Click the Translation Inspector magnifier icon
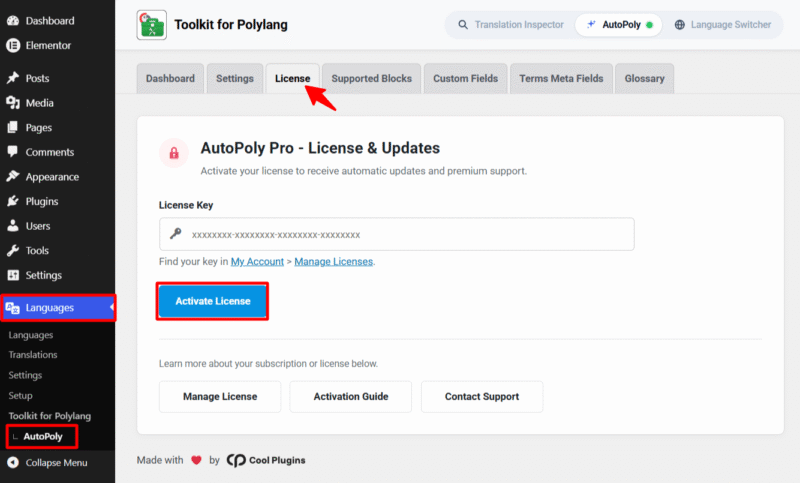The height and width of the screenshot is (483, 800). 463,24
